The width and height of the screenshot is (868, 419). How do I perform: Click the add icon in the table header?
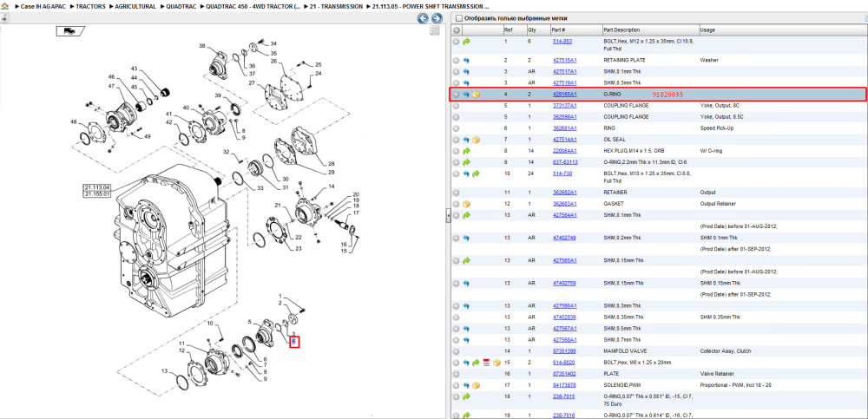[457, 29]
